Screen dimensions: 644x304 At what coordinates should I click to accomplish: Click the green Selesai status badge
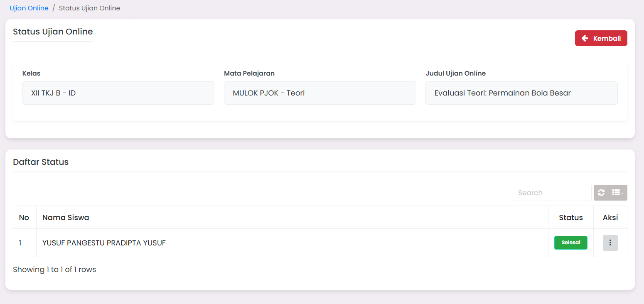coord(570,243)
